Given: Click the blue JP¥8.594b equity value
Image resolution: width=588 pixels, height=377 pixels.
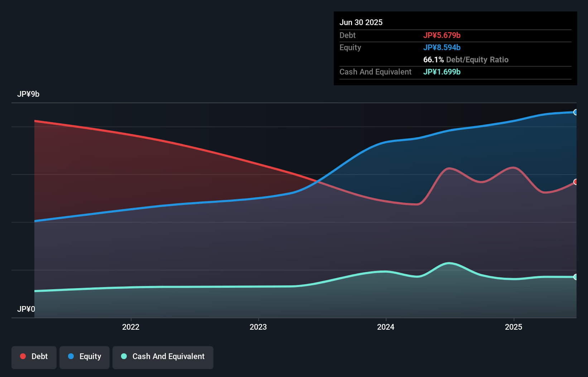Looking at the screenshot, I should pyautogui.click(x=442, y=47).
